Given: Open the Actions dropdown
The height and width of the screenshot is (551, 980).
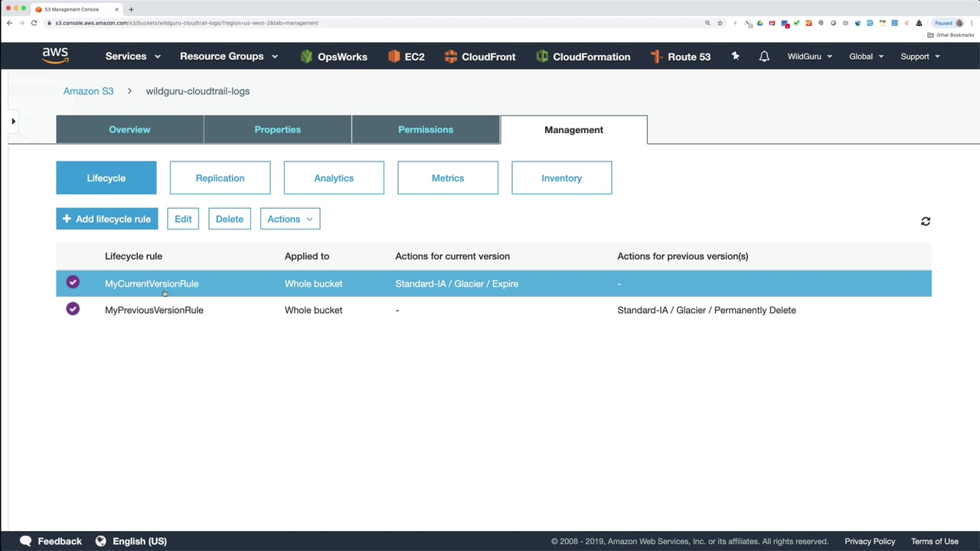Looking at the screenshot, I should [290, 219].
